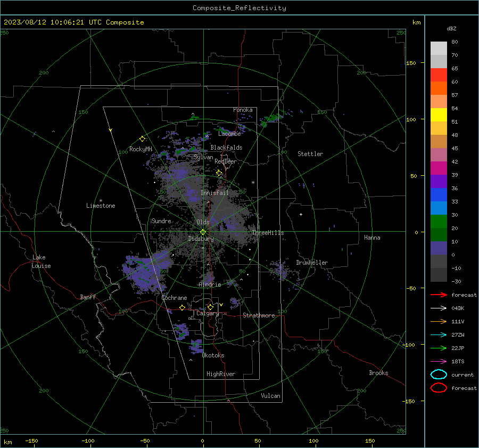Click the Lake Louise label
Image resolution: width=479 pixels, height=448 pixels.
pyautogui.click(x=41, y=262)
